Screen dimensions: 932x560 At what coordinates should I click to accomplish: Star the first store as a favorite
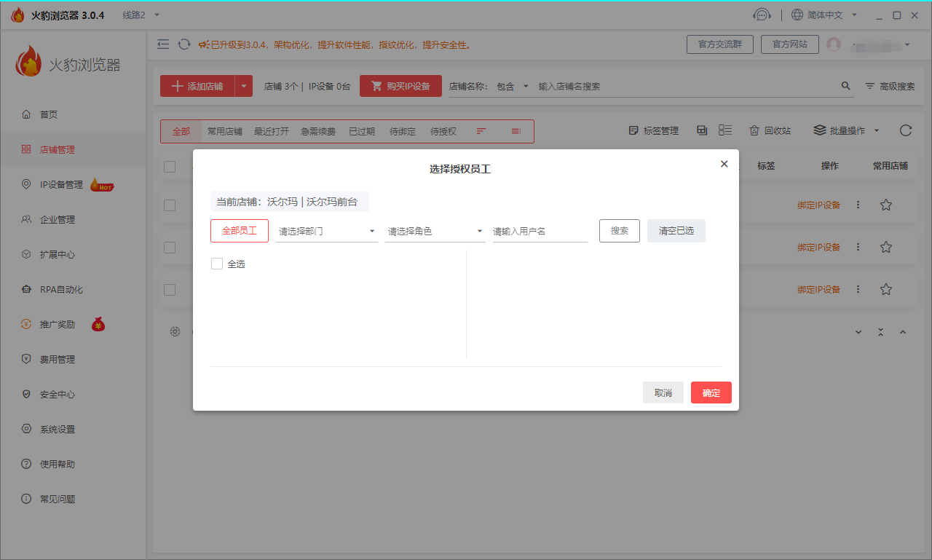885,205
